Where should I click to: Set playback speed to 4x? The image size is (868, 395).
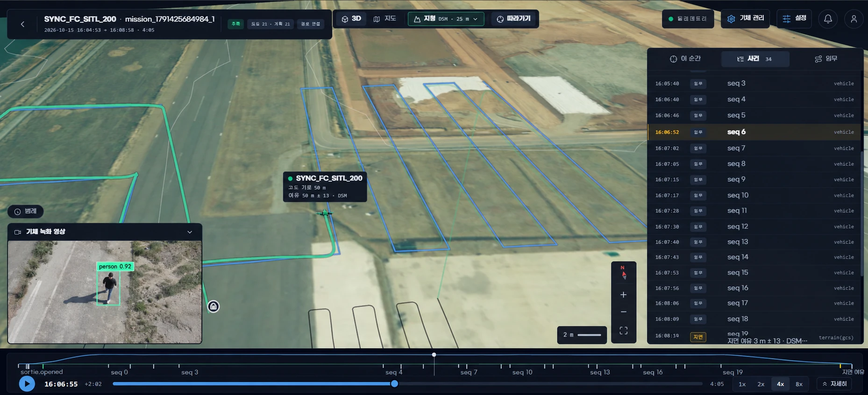tap(780, 384)
